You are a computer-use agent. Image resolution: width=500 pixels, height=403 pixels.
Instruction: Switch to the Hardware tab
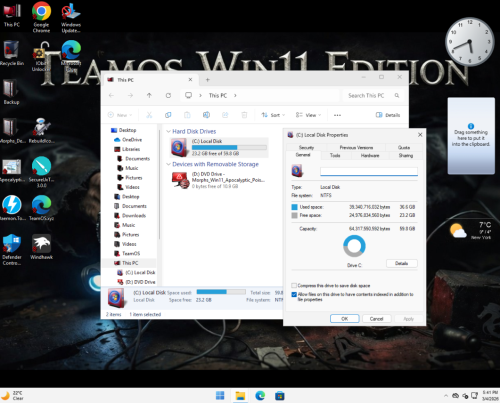click(x=370, y=156)
